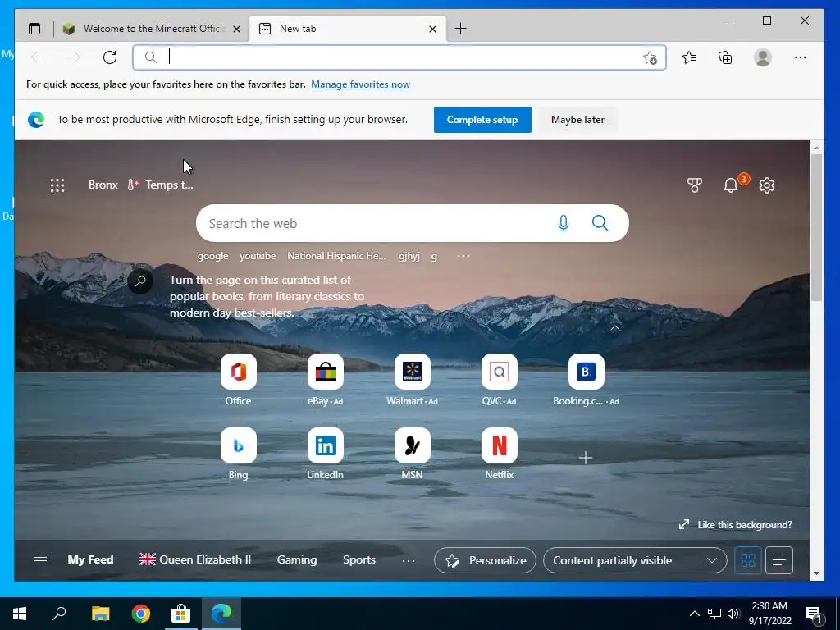Switch feed to list layout view

point(779,560)
